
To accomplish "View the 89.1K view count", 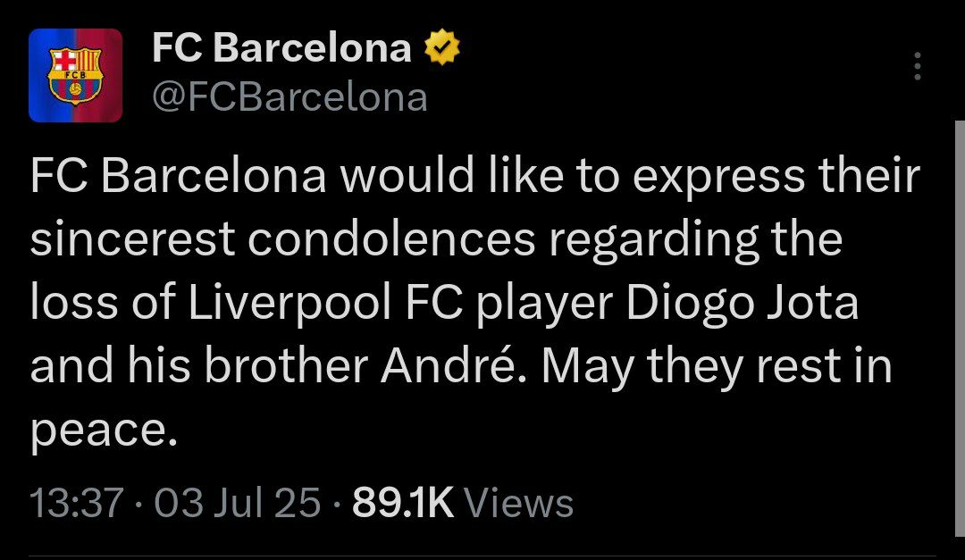I will pyautogui.click(x=404, y=504).
